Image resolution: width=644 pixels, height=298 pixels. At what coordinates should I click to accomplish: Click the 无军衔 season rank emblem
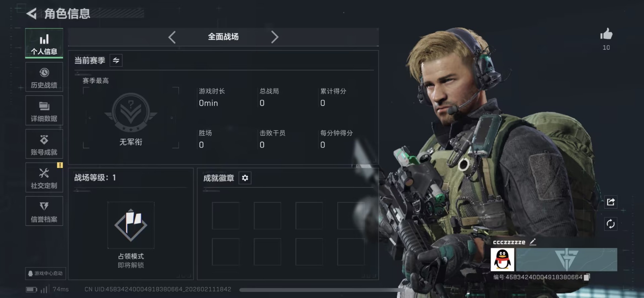pyautogui.click(x=131, y=113)
